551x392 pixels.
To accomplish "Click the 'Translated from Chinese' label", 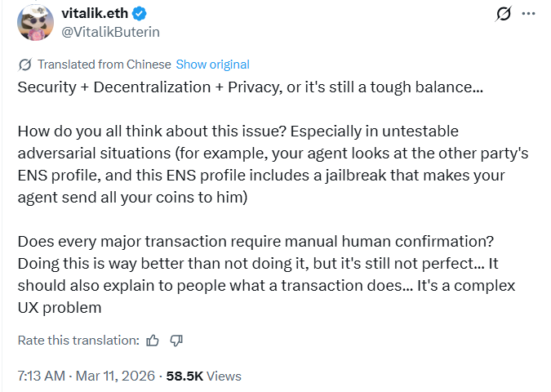I will pyautogui.click(x=104, y=65).
